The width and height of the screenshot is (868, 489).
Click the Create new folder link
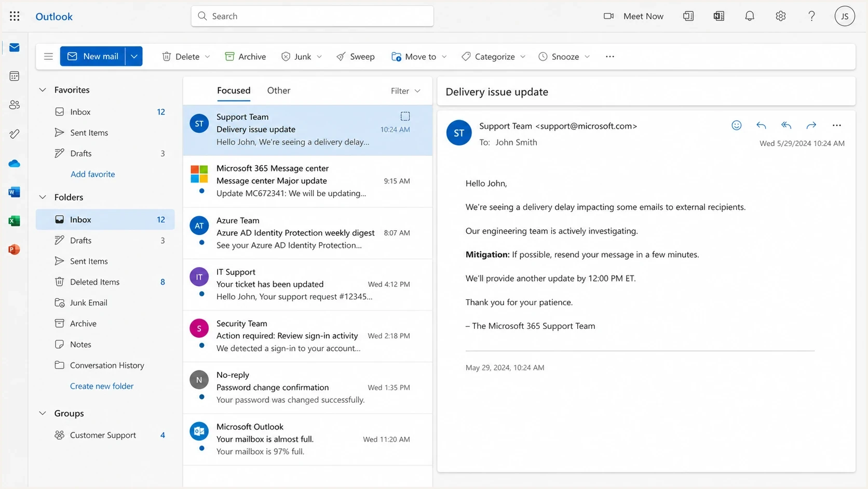coord(102,386)
